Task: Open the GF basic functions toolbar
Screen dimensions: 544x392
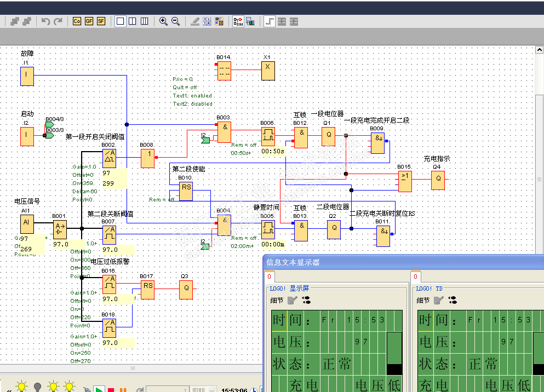Action: [89, 21]
